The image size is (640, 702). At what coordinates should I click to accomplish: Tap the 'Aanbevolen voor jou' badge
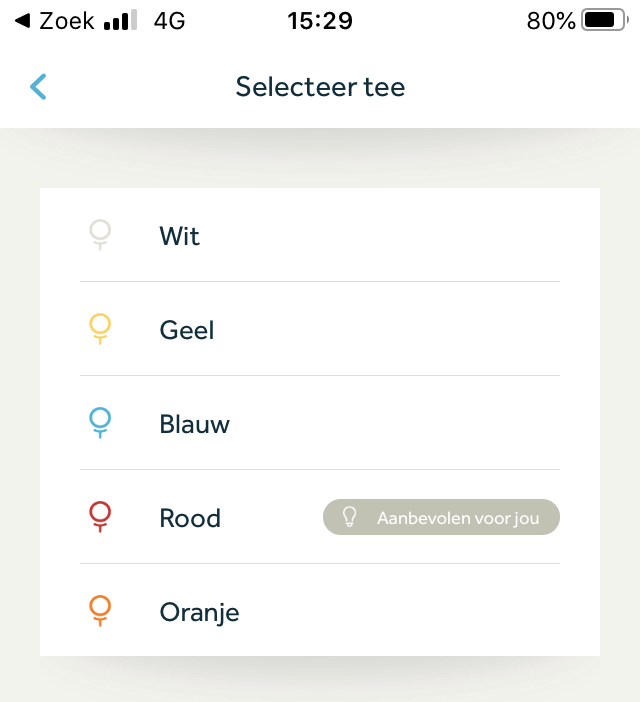click(441, 518)
